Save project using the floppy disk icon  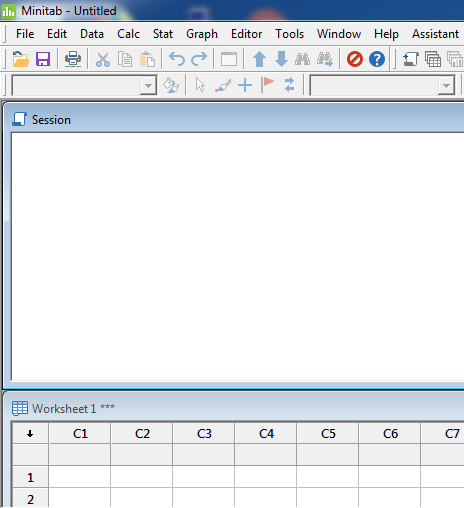(x=43, y=59)
